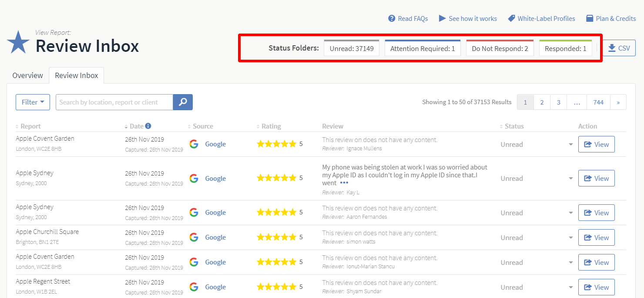Open the See how it works link

[x=468, y=18]
